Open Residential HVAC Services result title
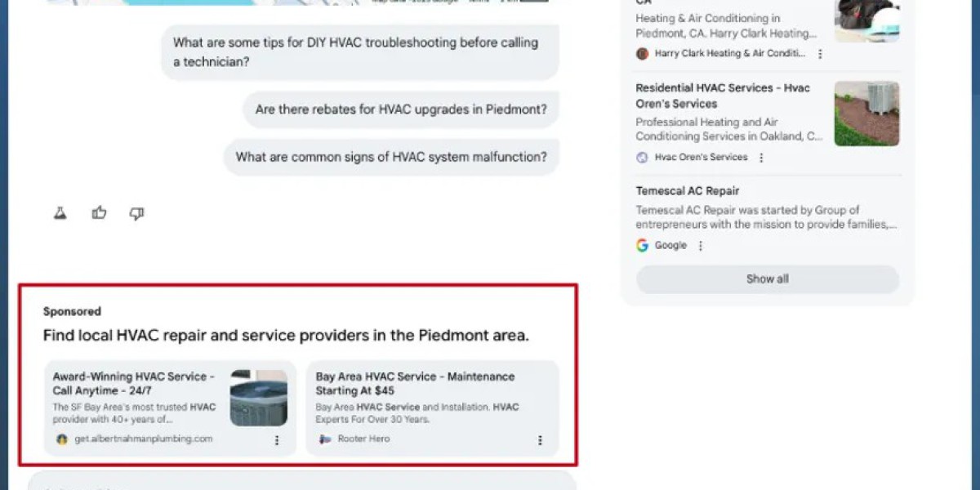The height and width of the screenshot is (490, 980). (723, 96)
